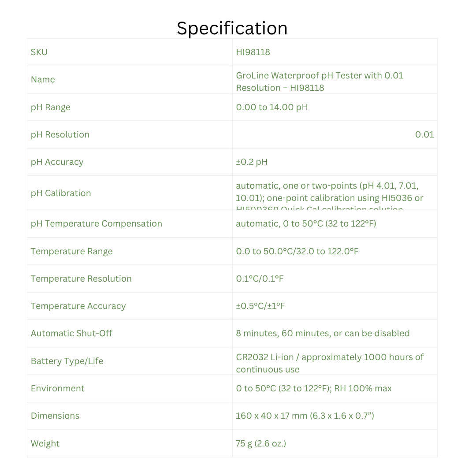
Task: Click the 160 x 40 x 17 mm dimensions value
Action: tap(305, 416)
